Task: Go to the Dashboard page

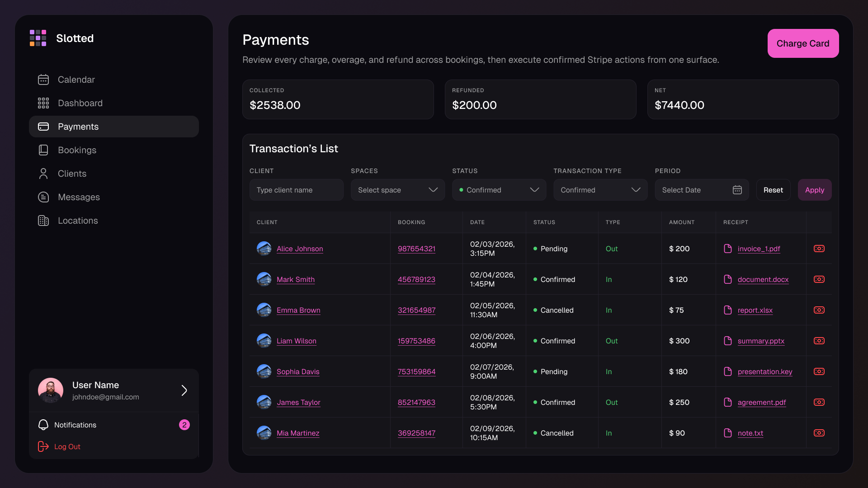Action: [x=114, y=103]
